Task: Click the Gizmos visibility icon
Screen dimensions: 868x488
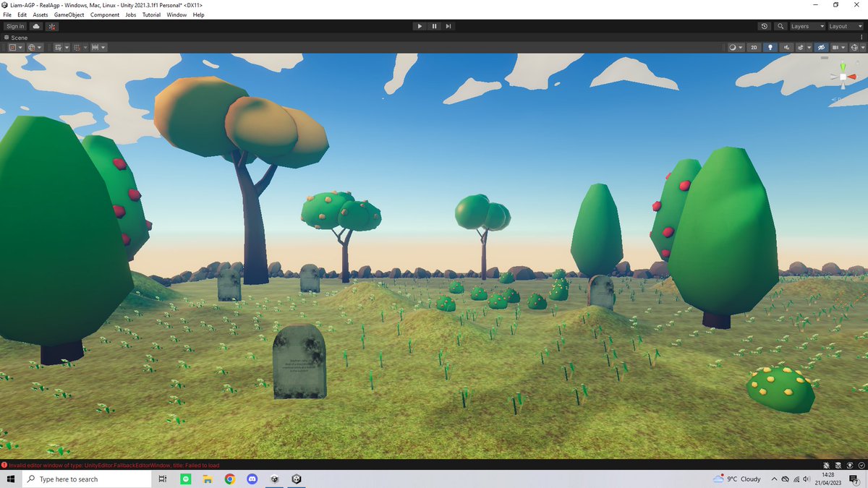Action: (x=854, y=47)
